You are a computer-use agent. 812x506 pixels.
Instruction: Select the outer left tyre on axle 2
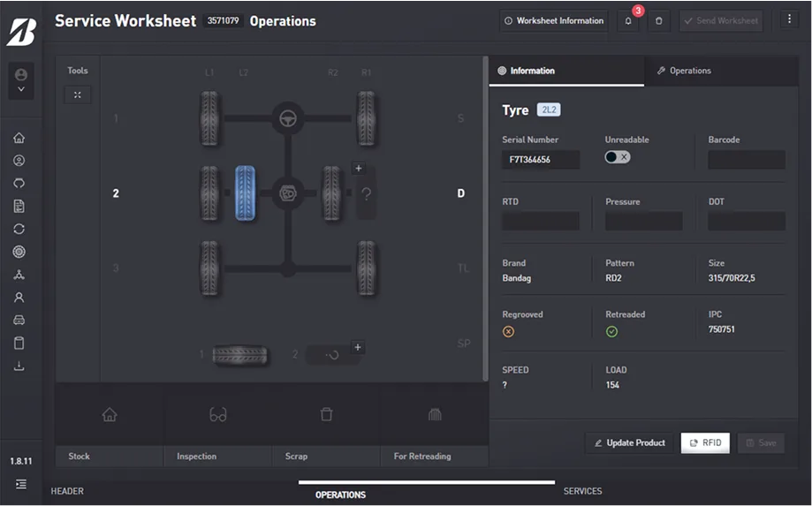[209, 193]
